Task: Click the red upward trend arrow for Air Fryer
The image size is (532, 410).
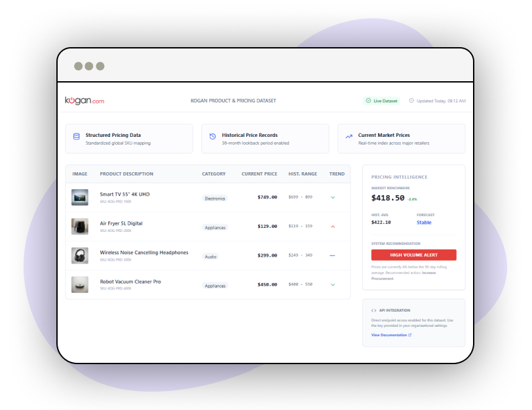Action: 332,227
